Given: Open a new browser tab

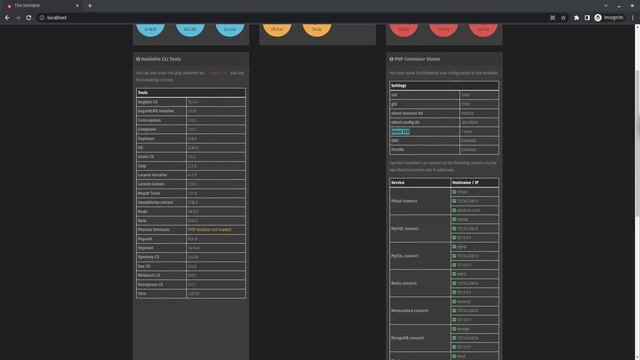Looking at the screenshot, I should (90, 6).
